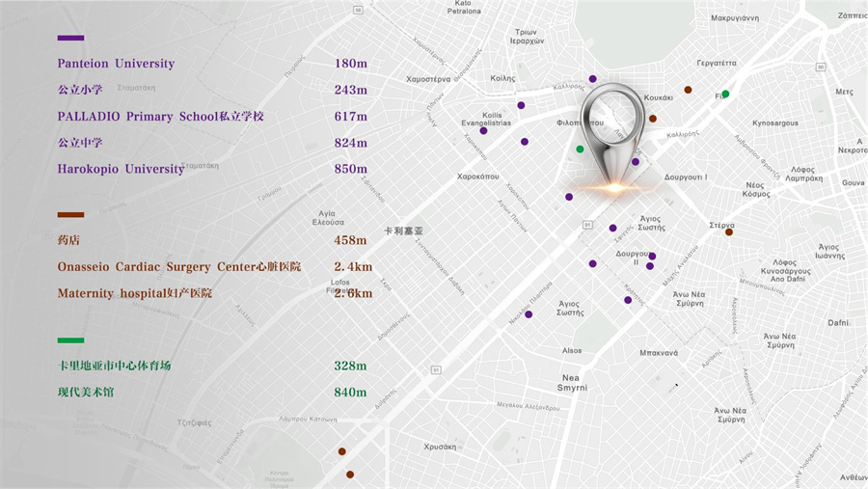Click purple dot on Νικολάου Πλαστήρα street
868x489 pixels.
pyautogui.click(x=529, y=314)
